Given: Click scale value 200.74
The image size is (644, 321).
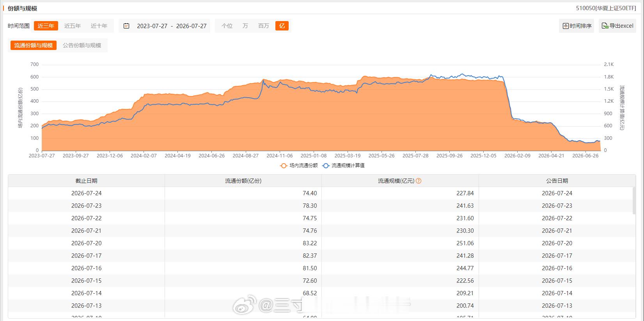Looking at the screenshot, I should 465,306.
